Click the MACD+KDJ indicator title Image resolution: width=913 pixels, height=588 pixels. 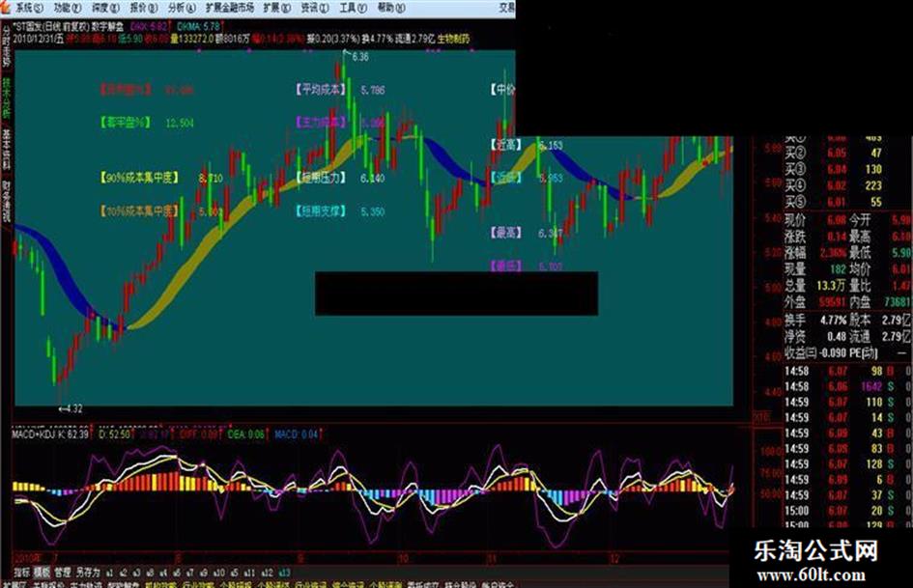tap(33, 434)
